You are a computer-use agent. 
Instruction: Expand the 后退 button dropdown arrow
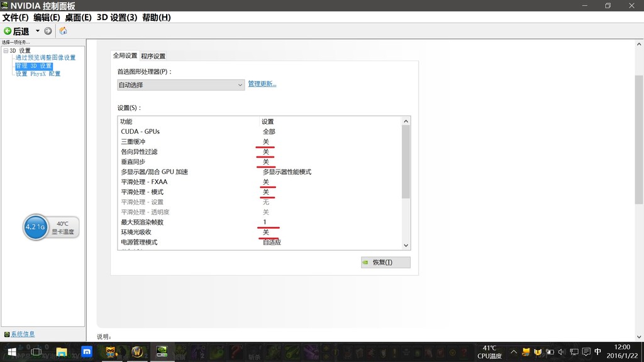(37, 31)
